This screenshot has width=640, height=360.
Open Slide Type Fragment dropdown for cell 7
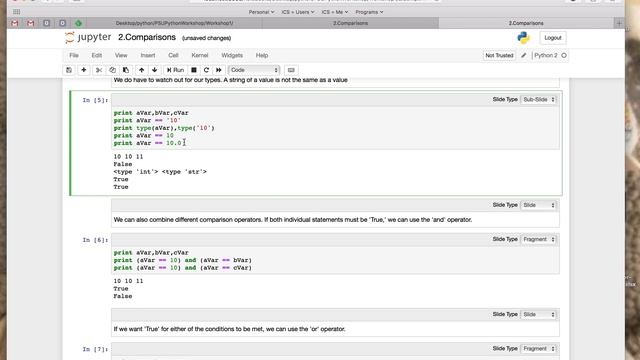click(539, 349)
